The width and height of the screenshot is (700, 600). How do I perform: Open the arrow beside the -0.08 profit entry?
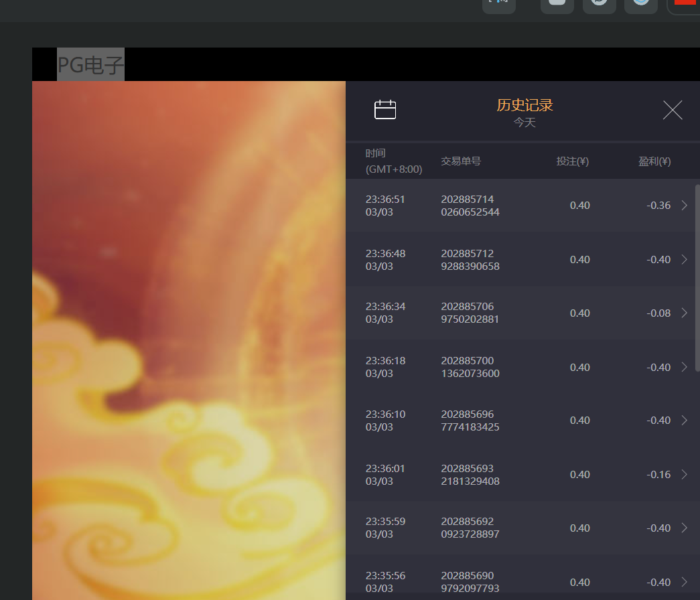coord(684,313)
